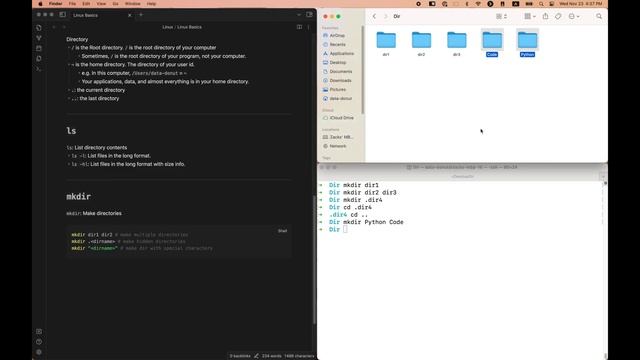
Task: Click backlinks count in status bar
Action: tap(240, 356)
